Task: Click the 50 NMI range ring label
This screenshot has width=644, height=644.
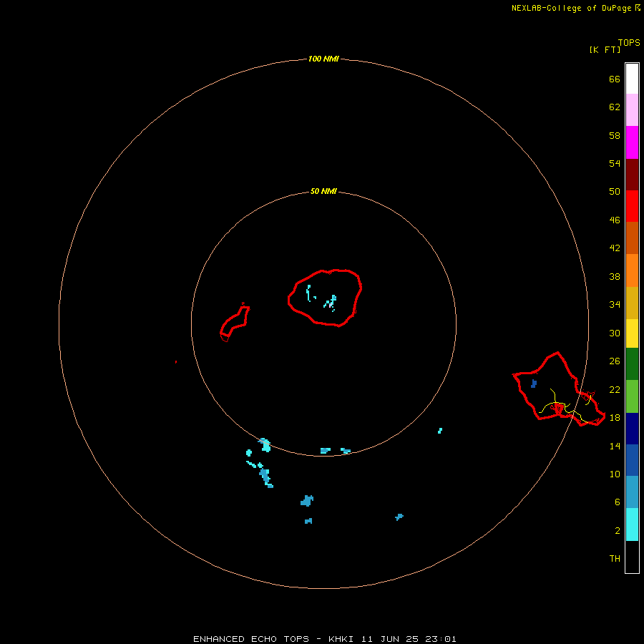Action: click(x=323, y=191)
